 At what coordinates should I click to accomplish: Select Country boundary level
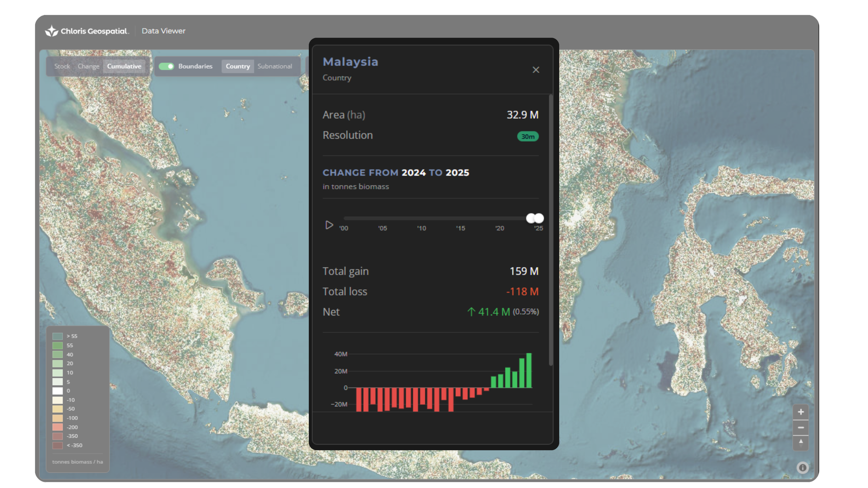(x=237, y=66)
